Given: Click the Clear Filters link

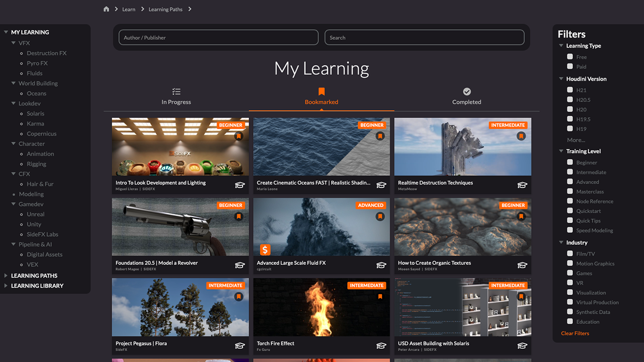Looking at the screenshot, I should point(575,333).
